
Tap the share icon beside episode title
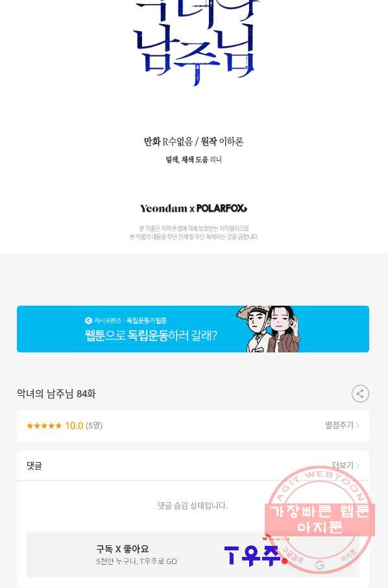pyautogui.click(x=360, y=394)
